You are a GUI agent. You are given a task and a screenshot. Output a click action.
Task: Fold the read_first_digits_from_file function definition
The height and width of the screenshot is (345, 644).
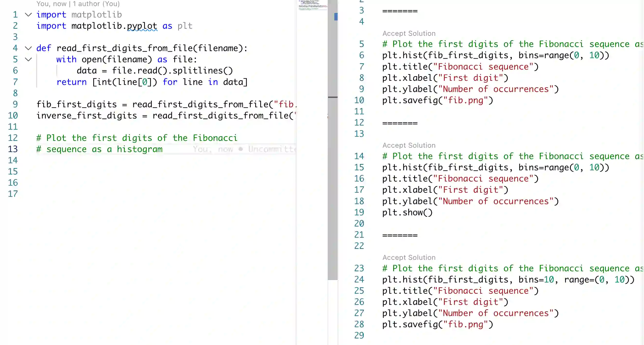[28, 48]
